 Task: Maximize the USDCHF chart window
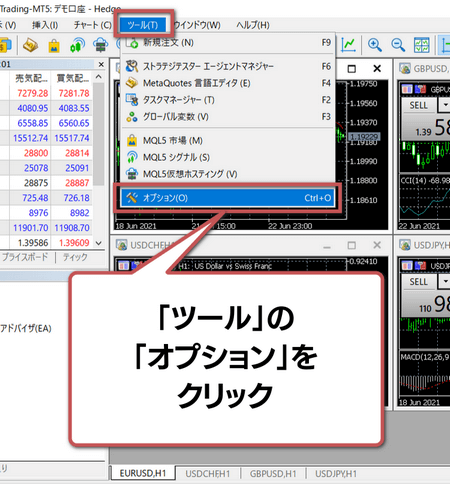352,246
